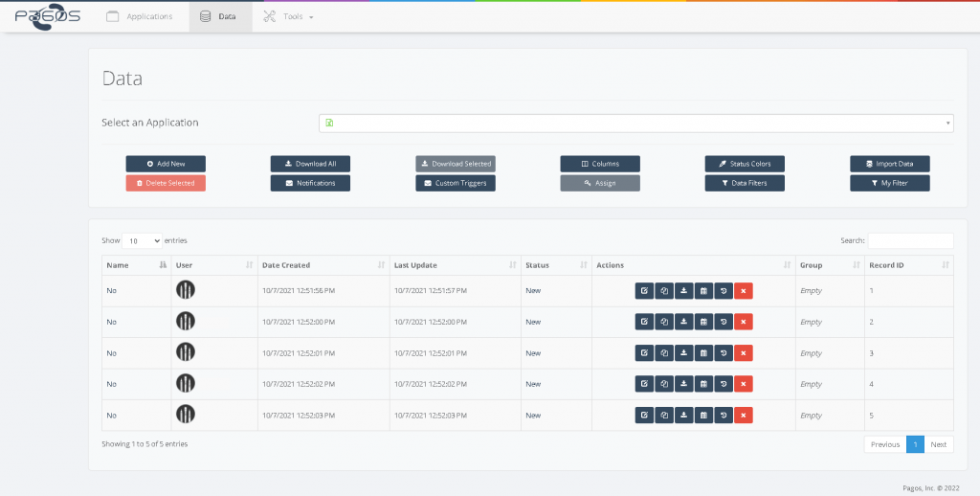Focus the table Search field

911,240
